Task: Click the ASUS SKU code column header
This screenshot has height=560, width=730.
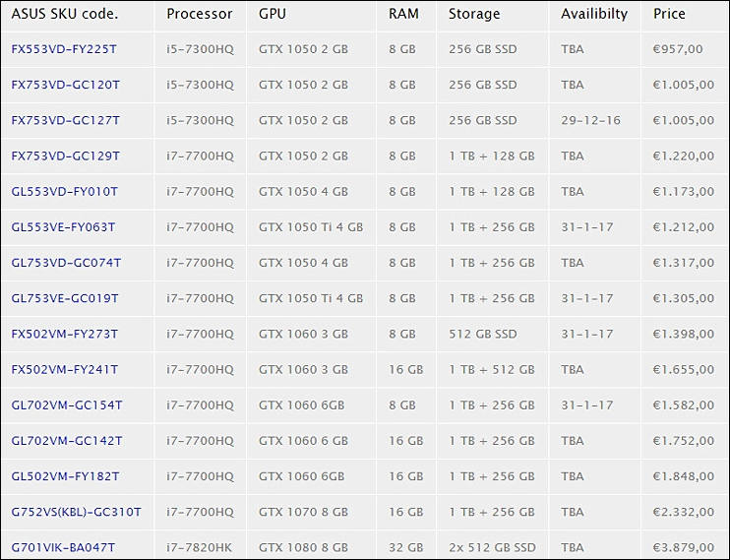Action: tap(65, 14)
